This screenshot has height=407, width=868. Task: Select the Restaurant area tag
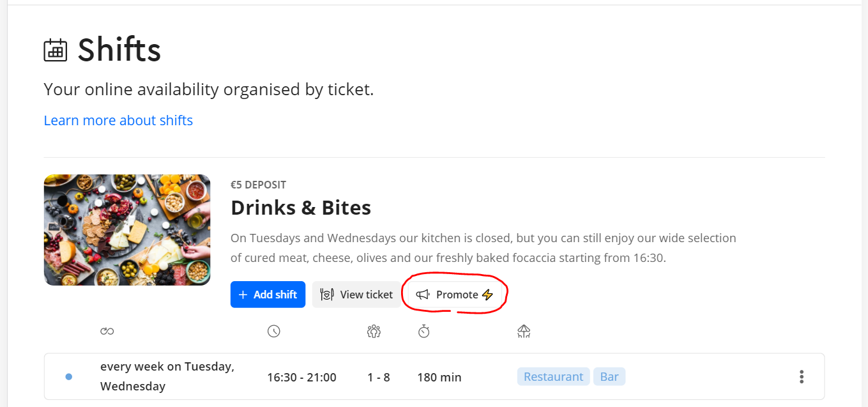tap(553, 377)
